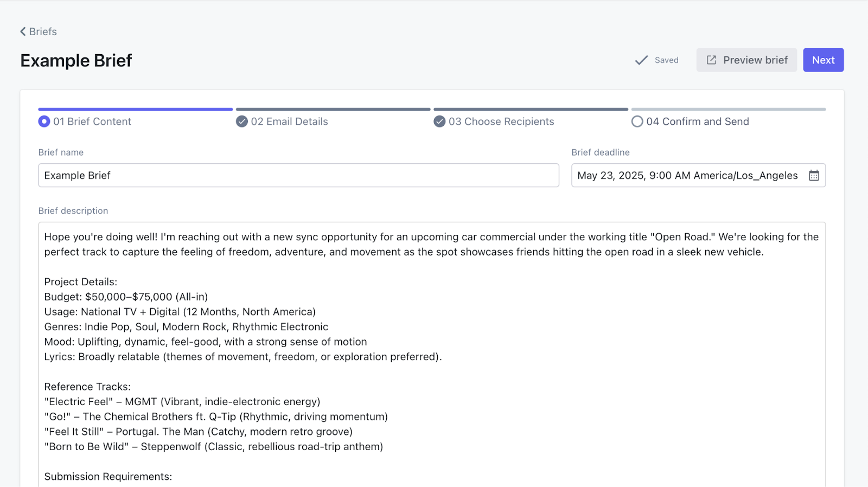Click the Next button
The width and height of the screenshot is (868, 487).
click(823, 60)
